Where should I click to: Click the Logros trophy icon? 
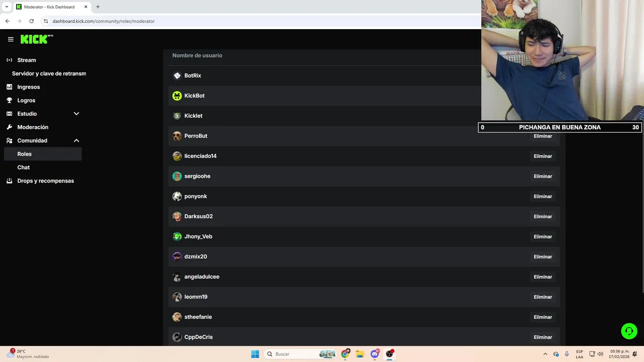(x=9, y=100)
